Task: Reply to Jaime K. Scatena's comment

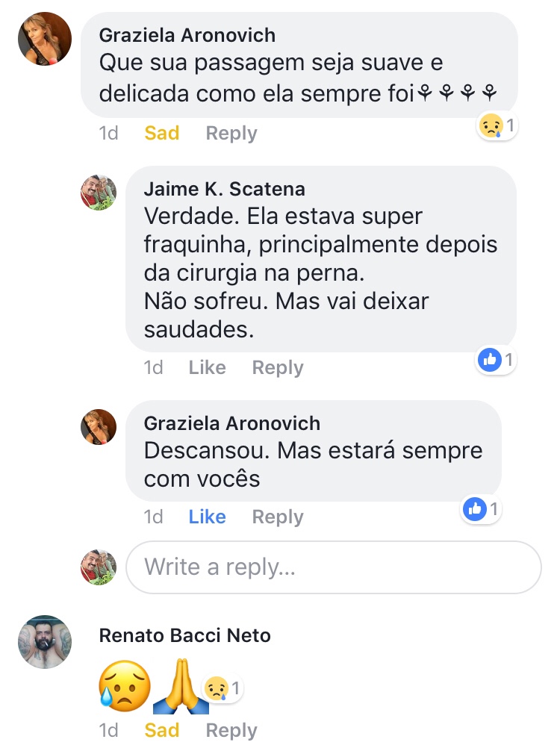Action: click(x=278, y=368)
